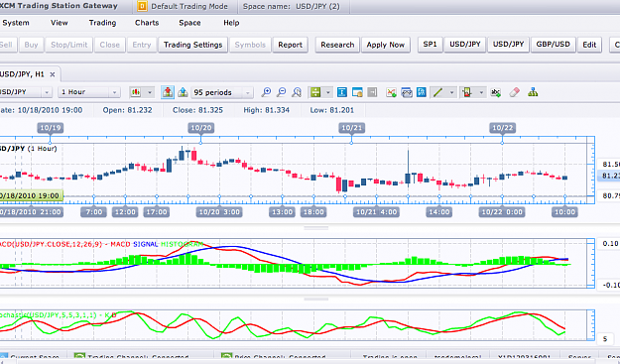
Task: Click the hierarchy tree icon in the chart toolbar
Action: (533, 92)
